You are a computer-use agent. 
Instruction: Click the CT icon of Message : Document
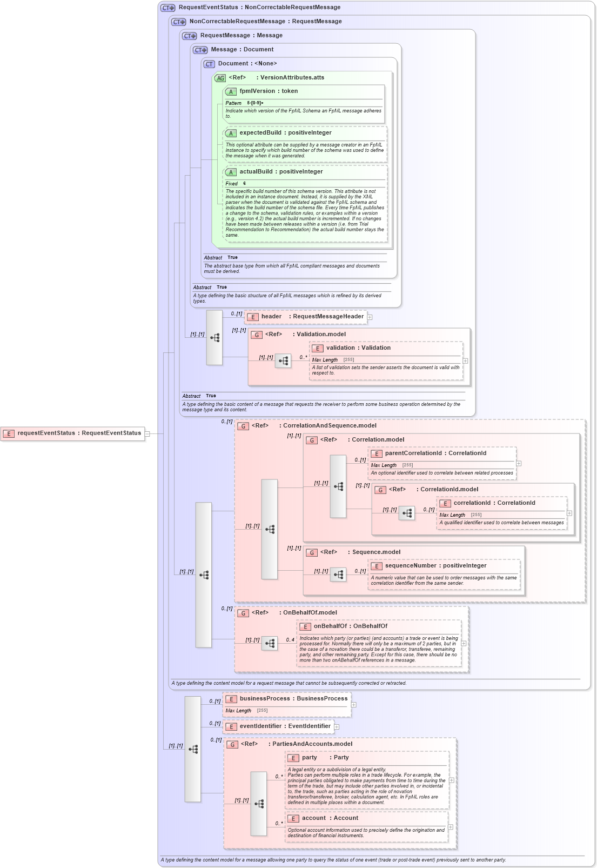point(200,50)
